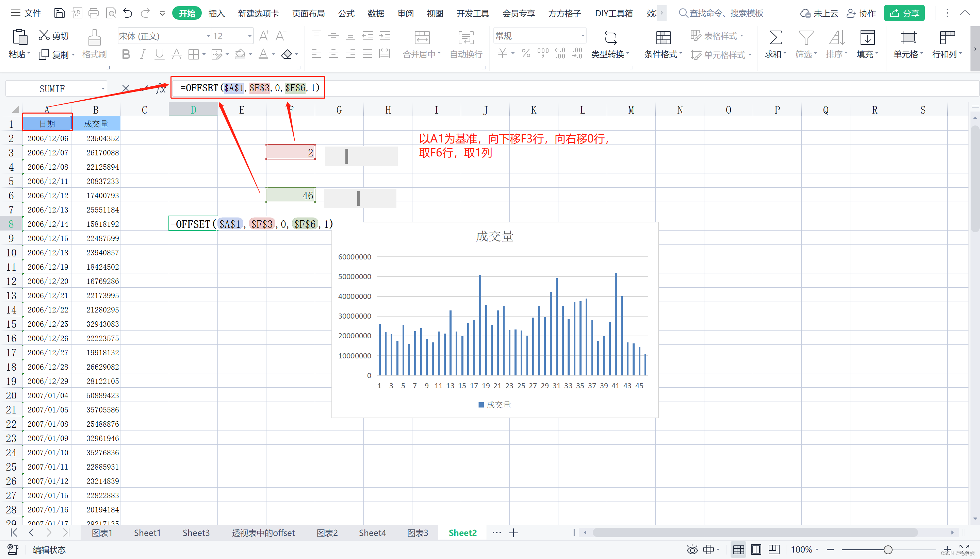Redo the last action

pyautogui.click(x=145, y=13)
